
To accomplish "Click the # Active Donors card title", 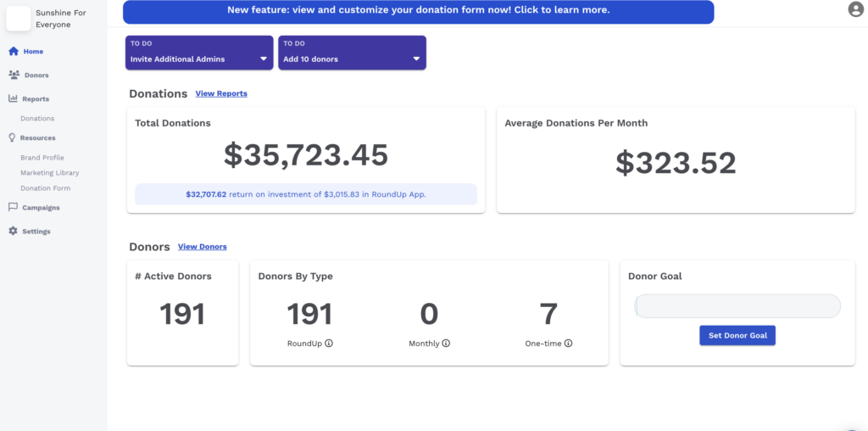I will (x=173, y=276).
